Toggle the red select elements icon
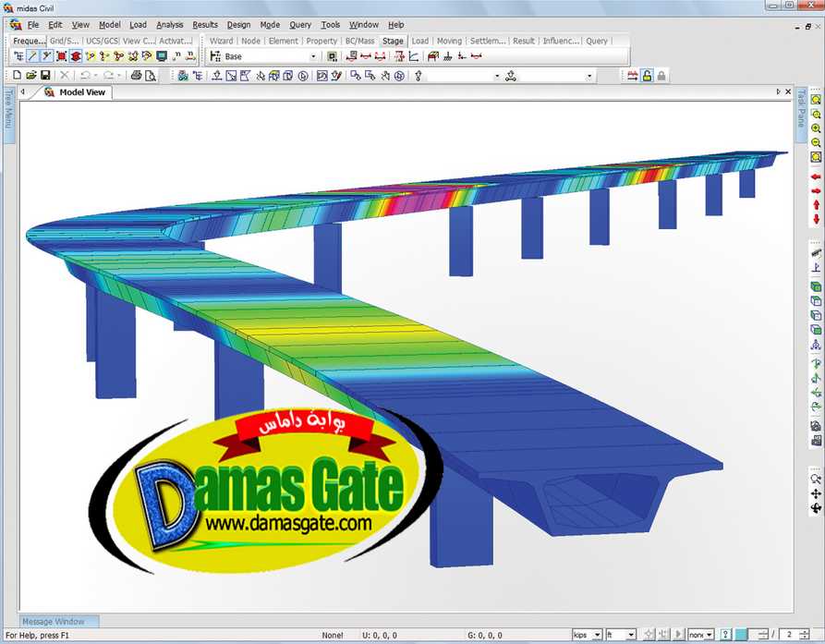825x644 pixels. (x=62, y=56)
